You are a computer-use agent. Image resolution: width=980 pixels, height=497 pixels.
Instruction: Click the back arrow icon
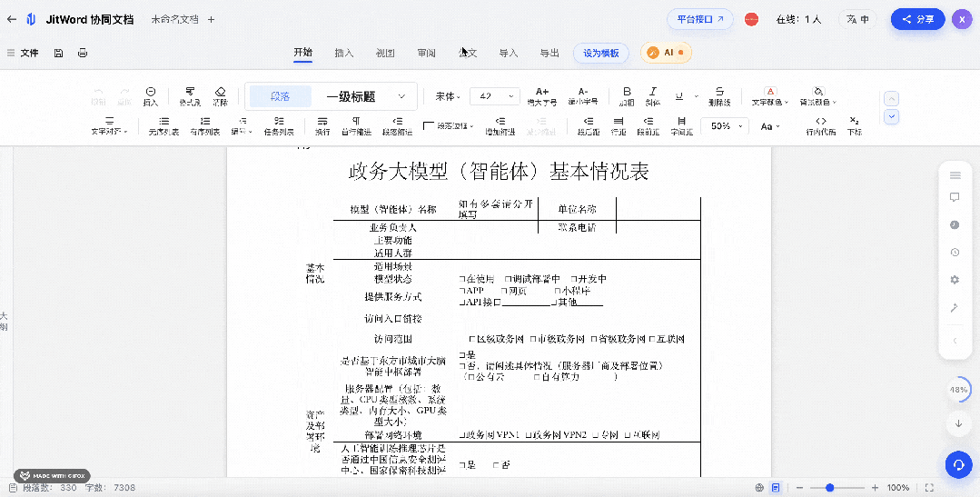(11, 19)
